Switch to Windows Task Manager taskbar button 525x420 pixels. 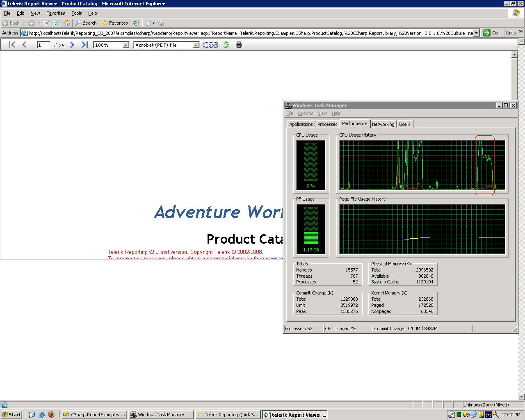[x=161, y=415]
